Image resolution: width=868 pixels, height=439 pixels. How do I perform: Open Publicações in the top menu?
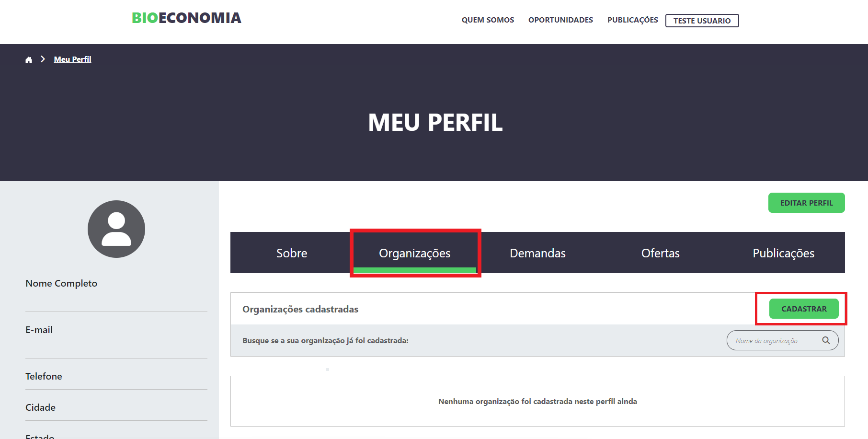[632, 20]
